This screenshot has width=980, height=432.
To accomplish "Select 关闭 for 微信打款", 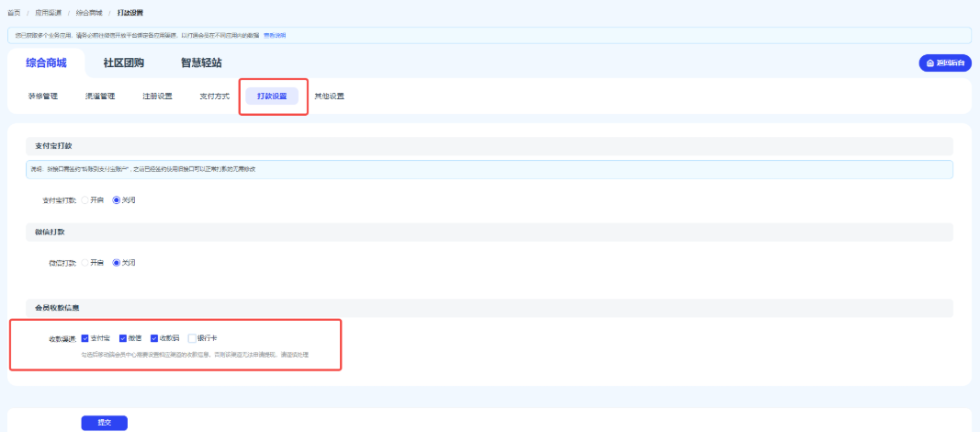I will (x=117, y=262).
